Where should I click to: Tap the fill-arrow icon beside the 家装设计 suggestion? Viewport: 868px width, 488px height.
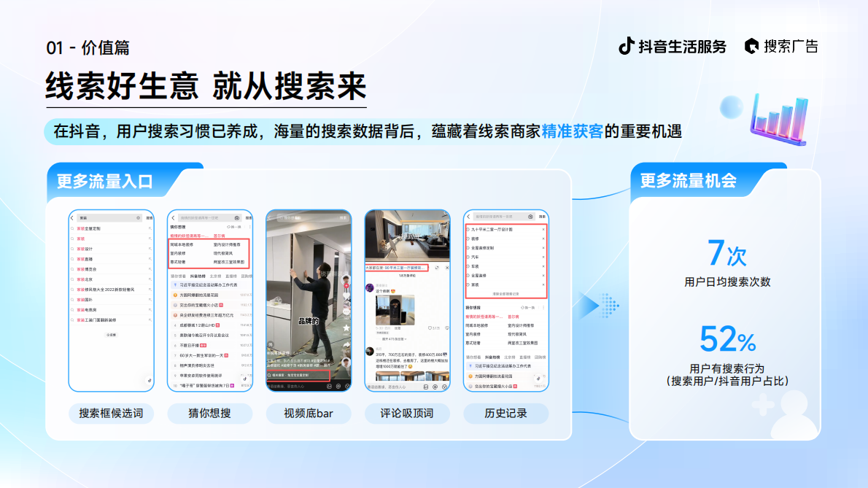tap(150, 248)
